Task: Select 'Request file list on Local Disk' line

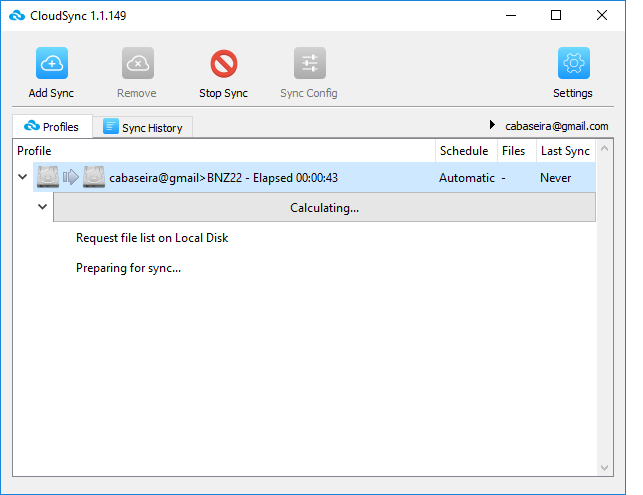Action: pos(152,238)
